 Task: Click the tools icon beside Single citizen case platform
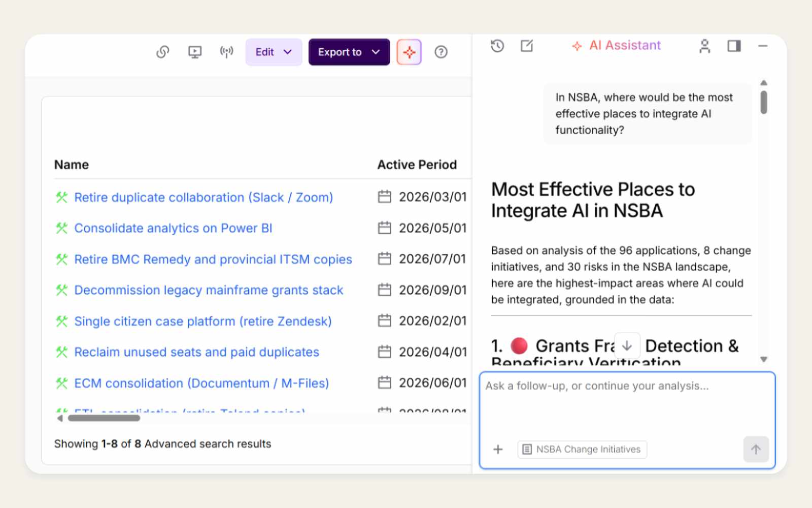tap(61, 321)
